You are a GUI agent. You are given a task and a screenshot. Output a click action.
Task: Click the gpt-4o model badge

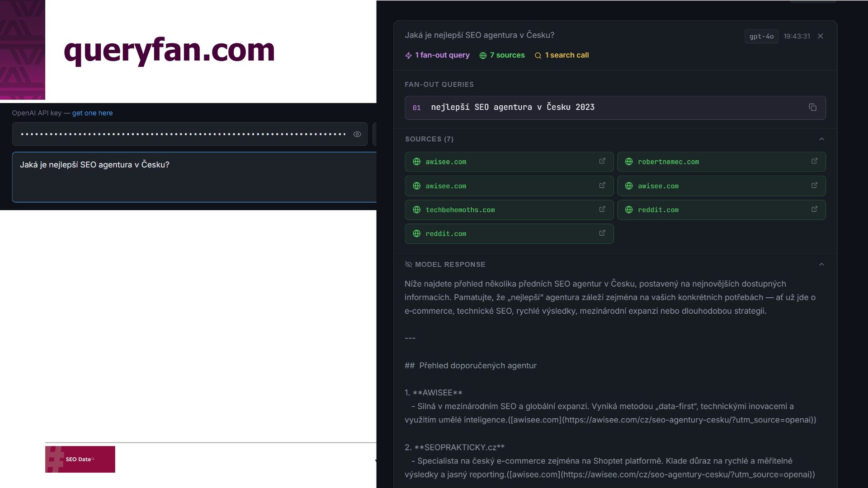tap(761, 36)
